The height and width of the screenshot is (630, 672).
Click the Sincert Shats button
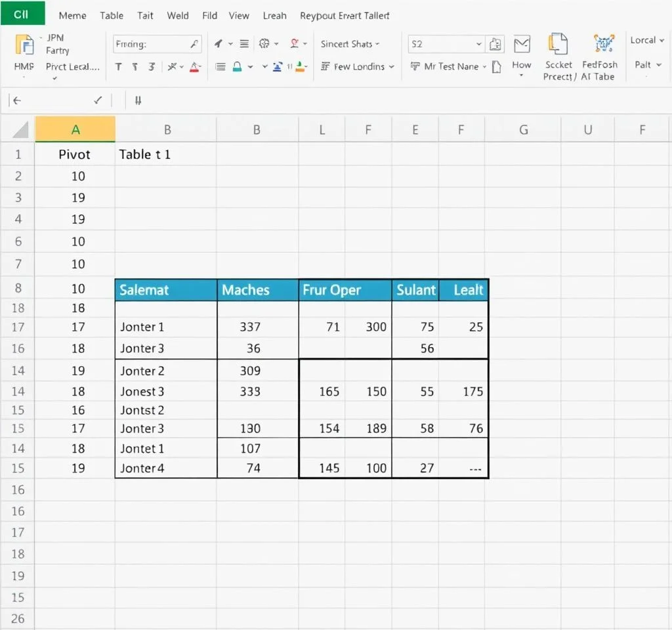(x=350, y=44)
